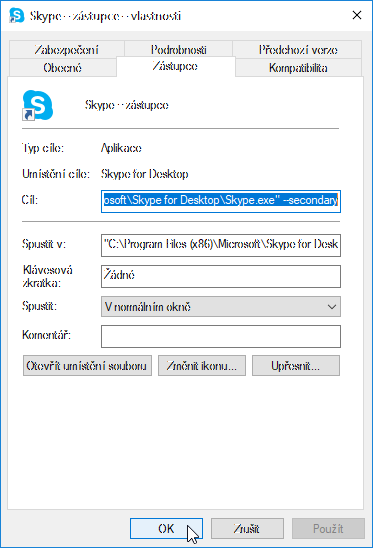The width and height of the screenshot is (373, 548).
Task: Focus the Klávesová zkratka field
Action: [221, 276]
